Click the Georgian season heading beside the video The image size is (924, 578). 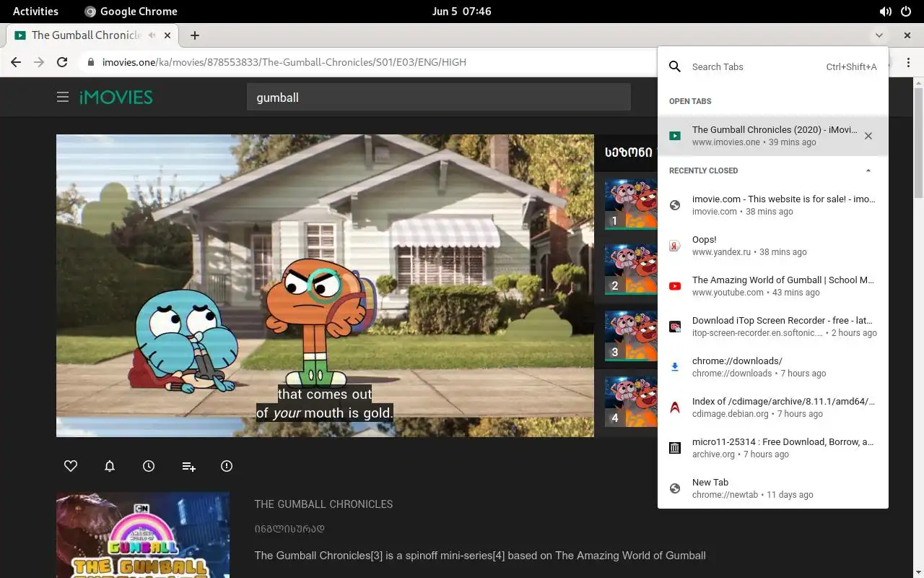click(x=629, y=152)
